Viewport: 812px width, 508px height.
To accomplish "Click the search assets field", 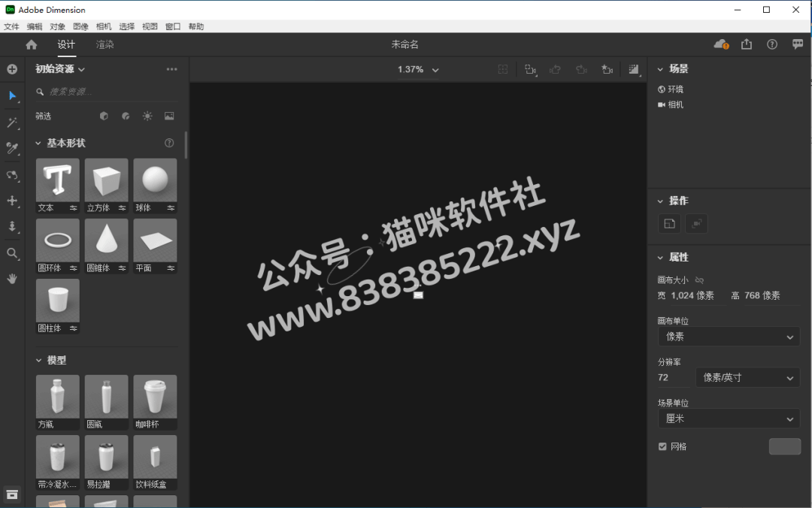I will pyautogui.click(x=107, y=92).
